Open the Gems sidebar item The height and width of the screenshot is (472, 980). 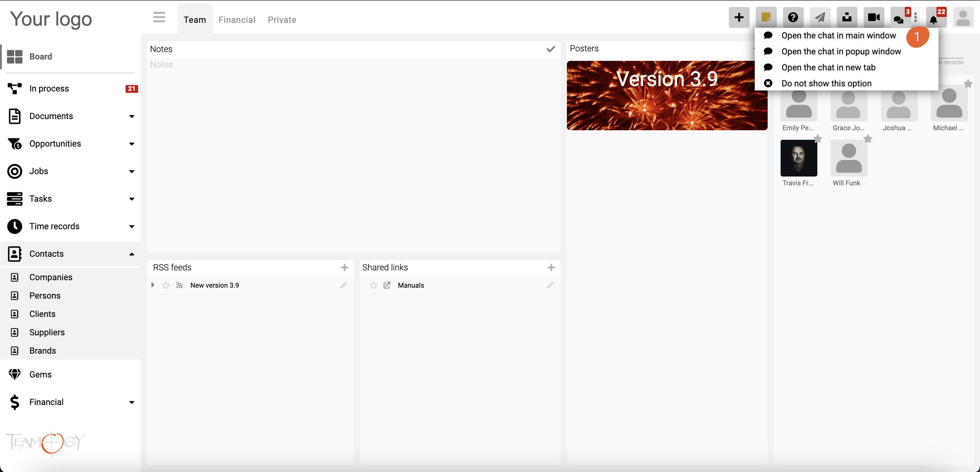click(40, 375)
